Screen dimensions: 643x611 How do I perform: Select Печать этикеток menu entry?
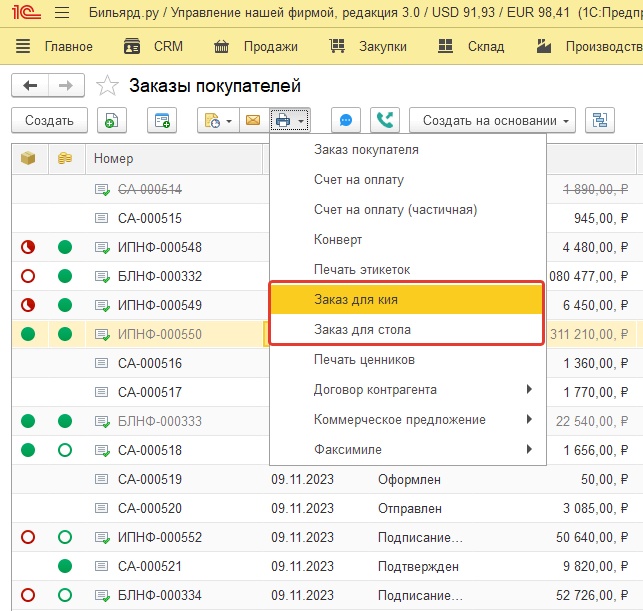point(362,269)
